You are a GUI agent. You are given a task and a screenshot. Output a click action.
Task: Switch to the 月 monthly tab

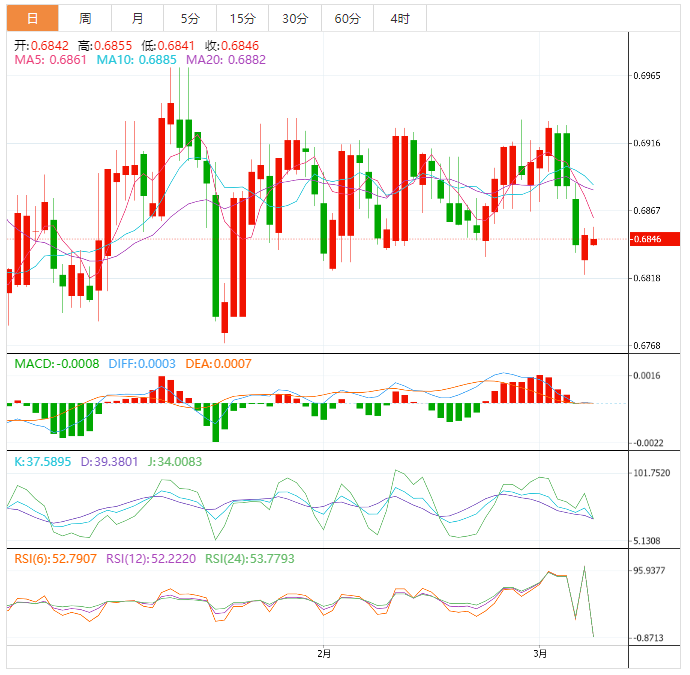click(x=137, y=18)
